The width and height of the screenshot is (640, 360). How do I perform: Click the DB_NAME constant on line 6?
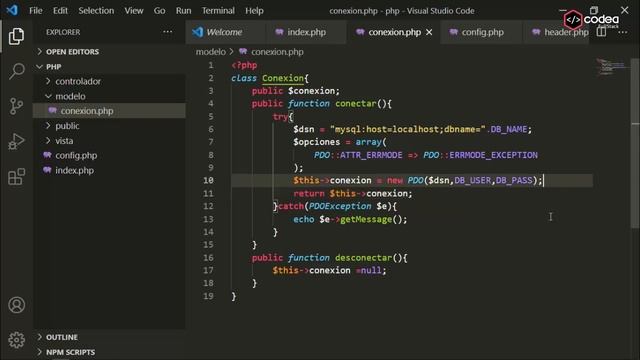(x=509, y=129)
